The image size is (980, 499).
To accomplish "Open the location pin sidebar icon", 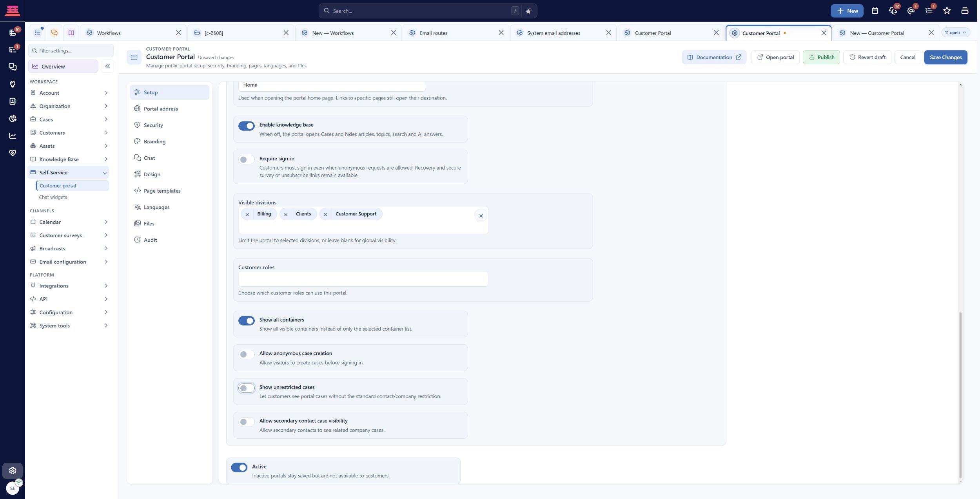I will (13, 84).
